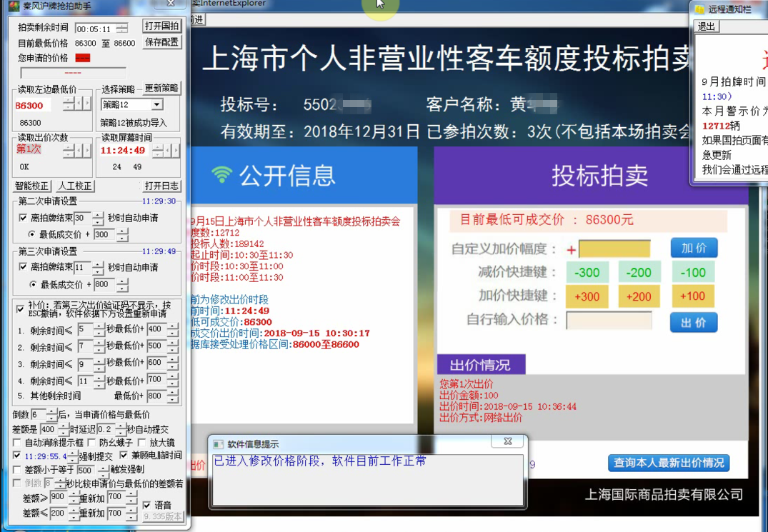Enable 自动消除提示框 checkbox
The width and height of the screenshot is (768, 532).
[16, 443]
